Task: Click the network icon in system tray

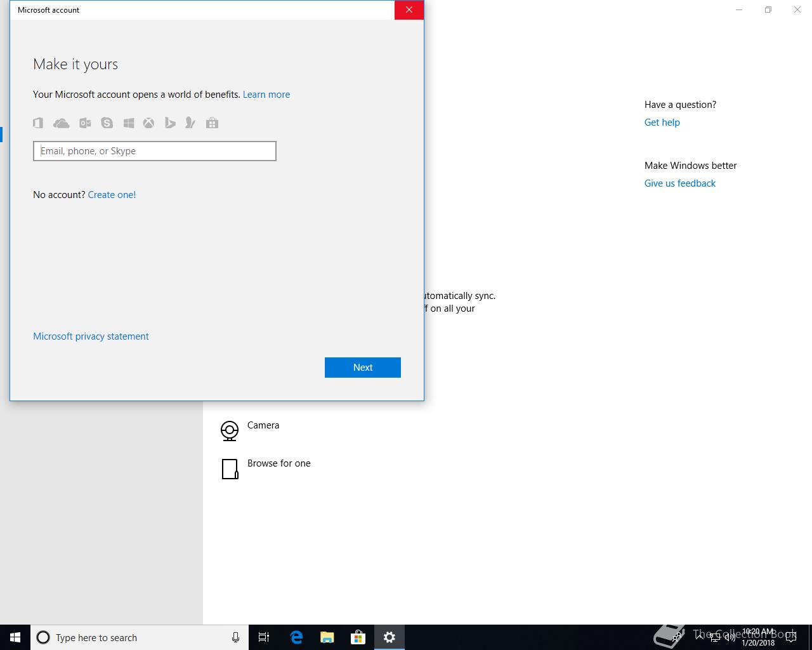Action: (x=715, y=637)
